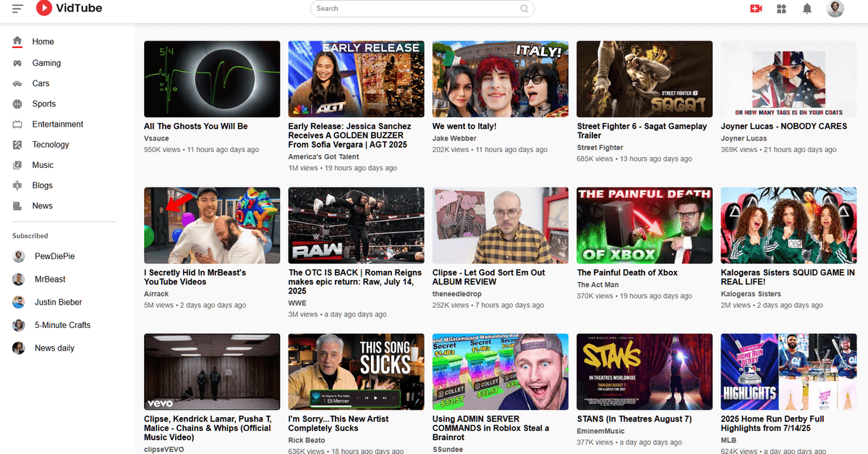Screen dimensions: 868x454
Task: Open the notifications bell
Action: (807, 9)
